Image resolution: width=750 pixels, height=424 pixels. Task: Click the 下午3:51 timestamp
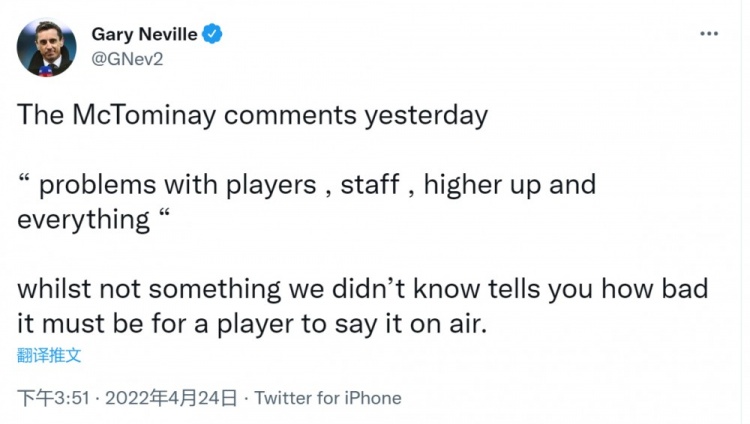click(50, 398)
